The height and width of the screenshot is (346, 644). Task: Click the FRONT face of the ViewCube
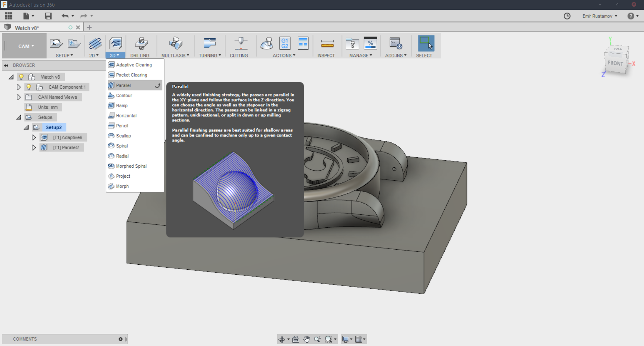click(x=615, y=63)
